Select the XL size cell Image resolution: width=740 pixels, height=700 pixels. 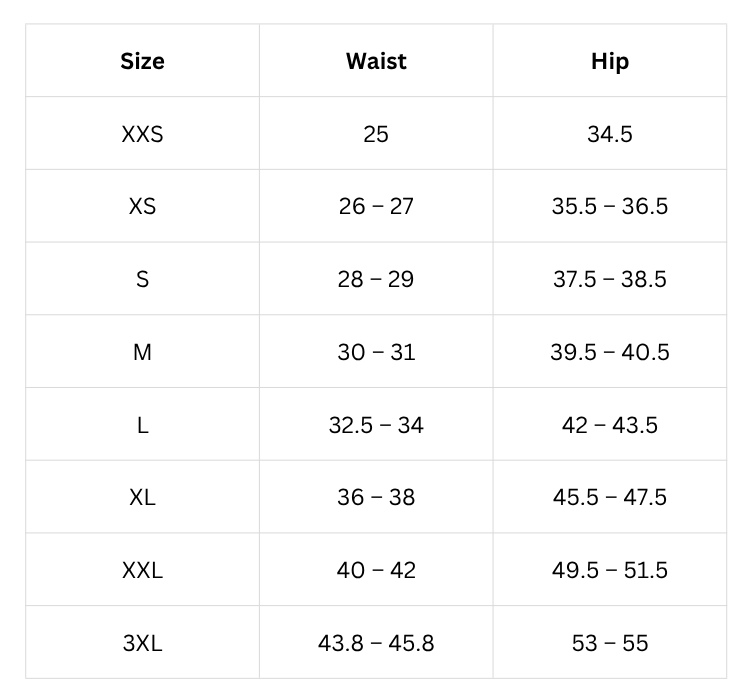tap(142, 497)
